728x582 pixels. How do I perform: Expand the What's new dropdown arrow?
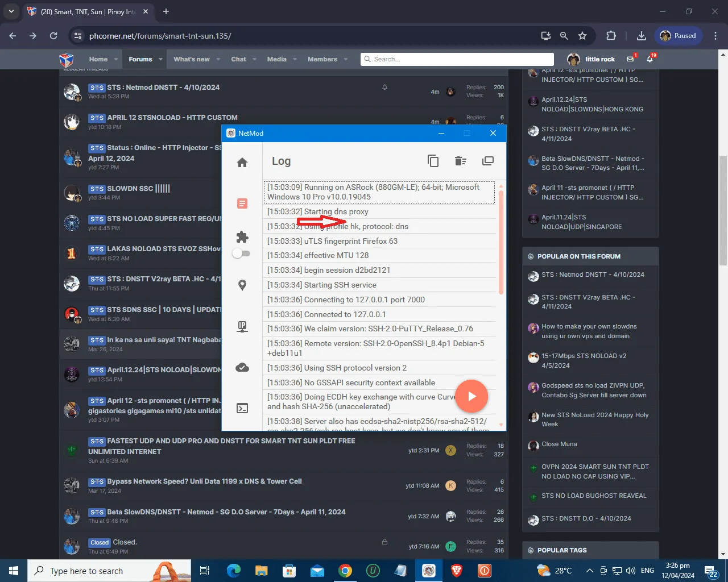[218, 59]
